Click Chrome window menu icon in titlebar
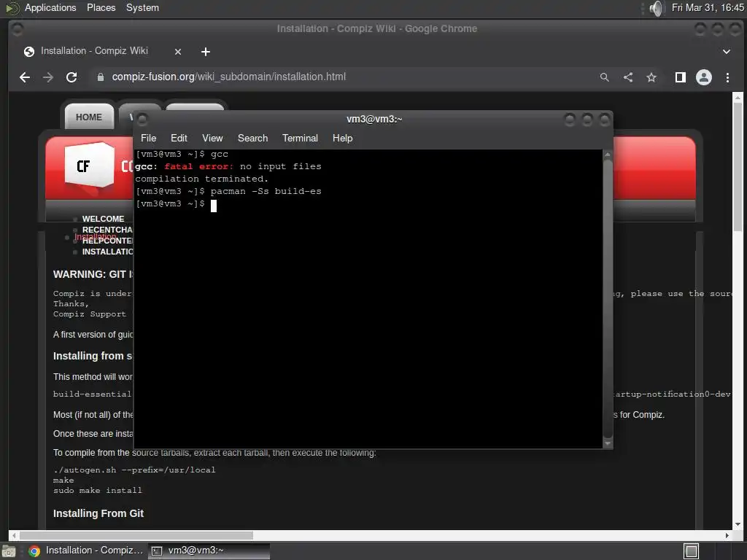Image resolution: width=747 pixels, height=560 pixels. 18,29
